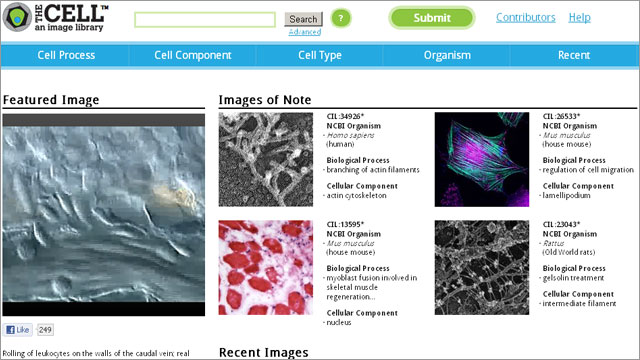
Task: Open the CIL:13595 red muscle tissue thumbnail
Action: pos(266,268)
